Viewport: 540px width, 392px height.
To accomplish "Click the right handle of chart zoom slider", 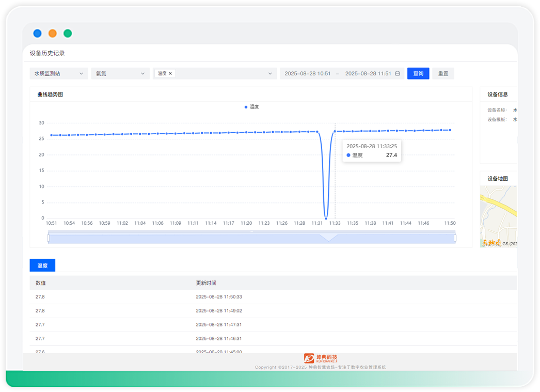I will tap(455, 238).
